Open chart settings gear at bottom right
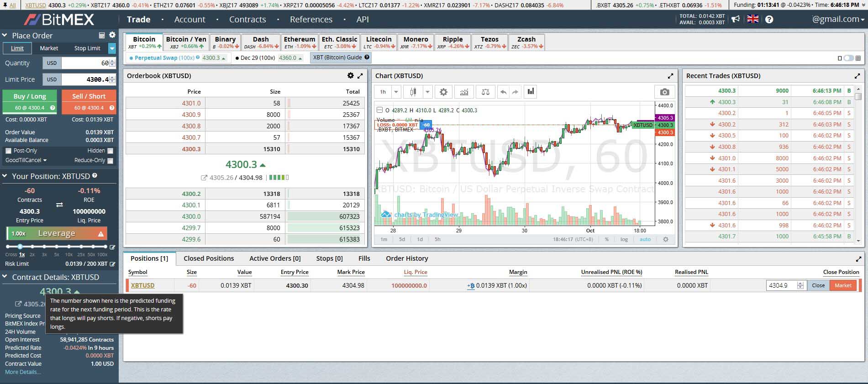 (x=666, y=239)
